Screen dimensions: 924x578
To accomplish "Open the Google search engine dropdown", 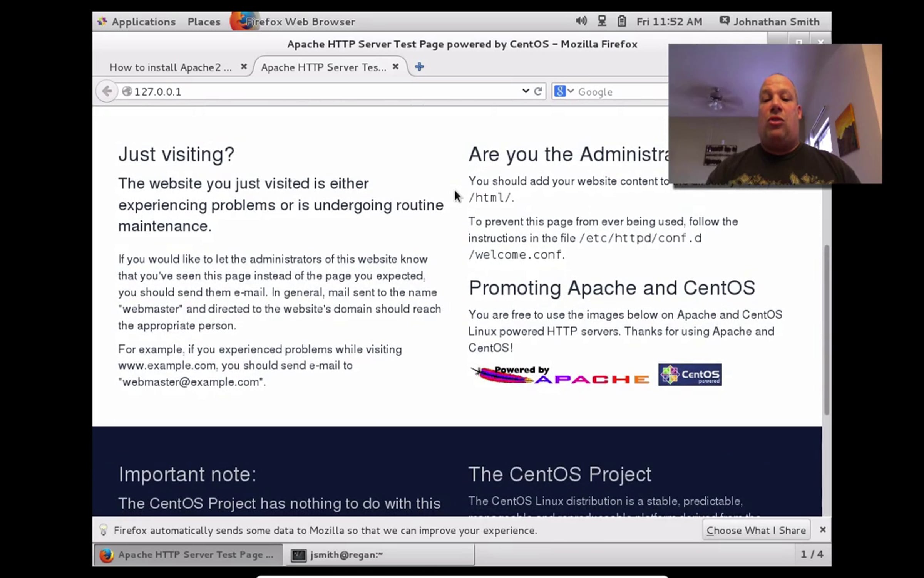I will tap(564, 91).
